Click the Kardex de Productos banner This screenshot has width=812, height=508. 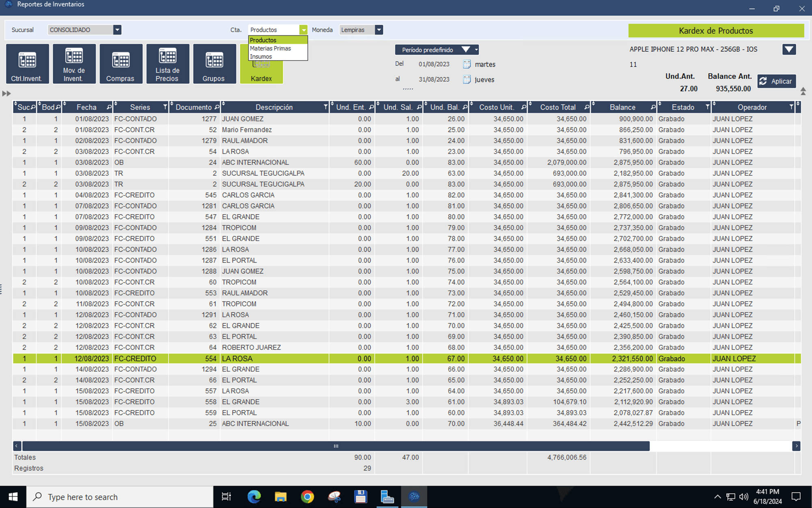(716, 30)
